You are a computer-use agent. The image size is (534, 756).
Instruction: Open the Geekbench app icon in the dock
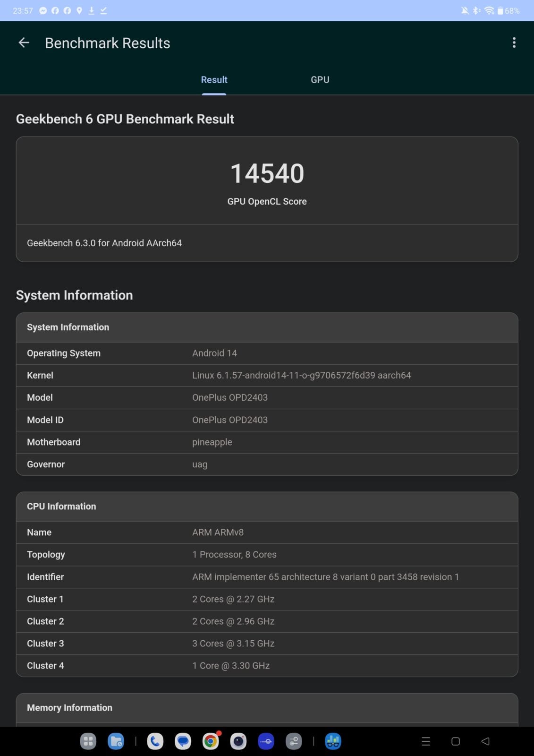(x=333, y=741)
